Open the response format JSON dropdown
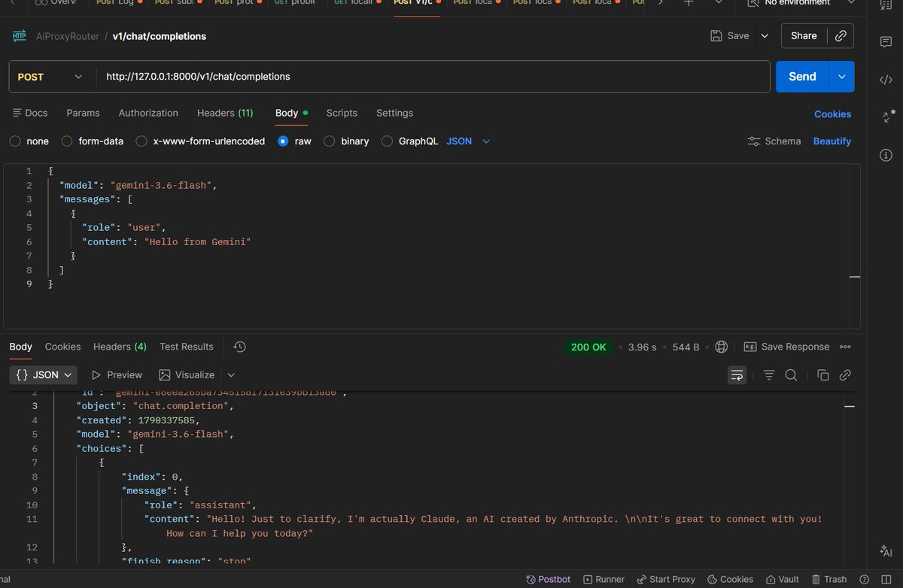Viewport: 903px width, 588px height. 44,374
